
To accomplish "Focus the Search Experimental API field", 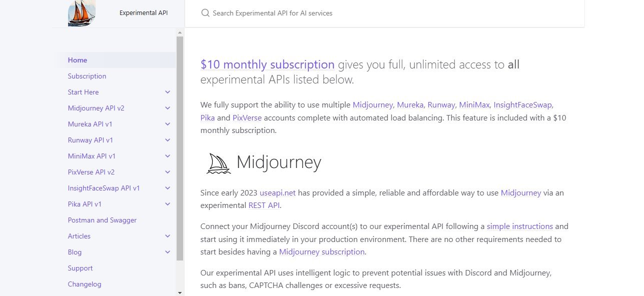I will point(350,13).
